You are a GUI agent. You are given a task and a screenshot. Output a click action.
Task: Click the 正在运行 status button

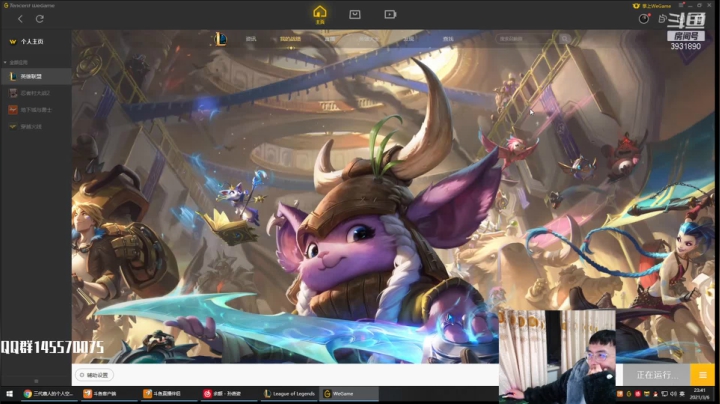657,375
